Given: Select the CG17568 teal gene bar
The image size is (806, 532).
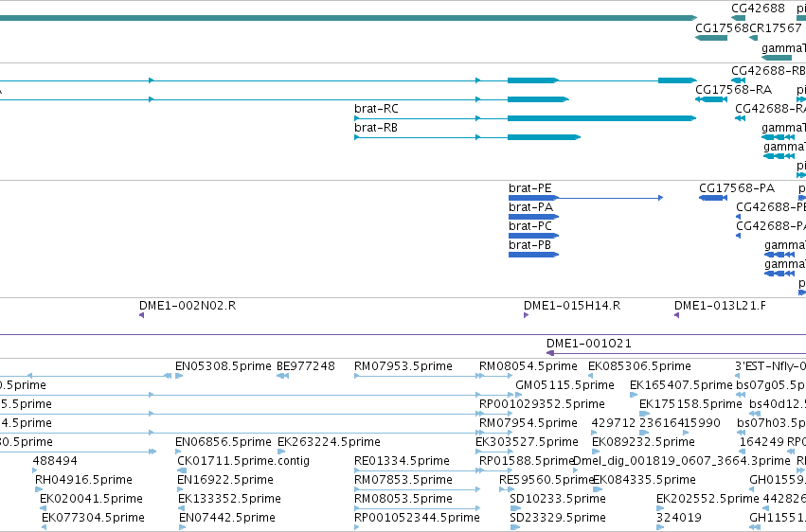Looking at the screenshot, I should click(711, 38).
